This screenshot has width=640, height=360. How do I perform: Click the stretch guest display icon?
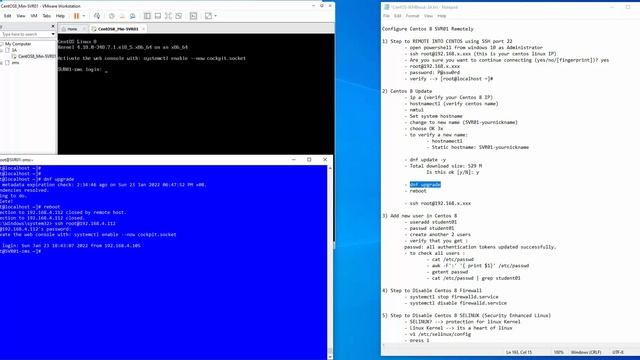coord(208,16)
